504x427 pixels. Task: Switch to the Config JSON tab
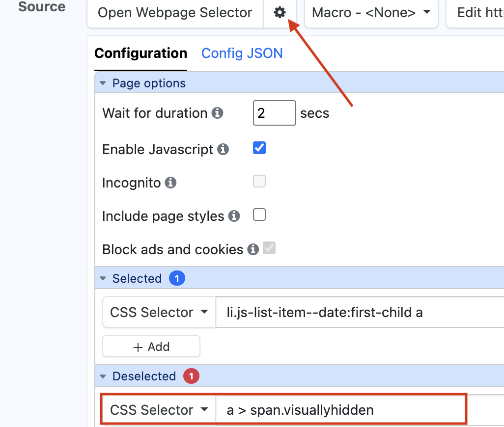coord(242,53)
